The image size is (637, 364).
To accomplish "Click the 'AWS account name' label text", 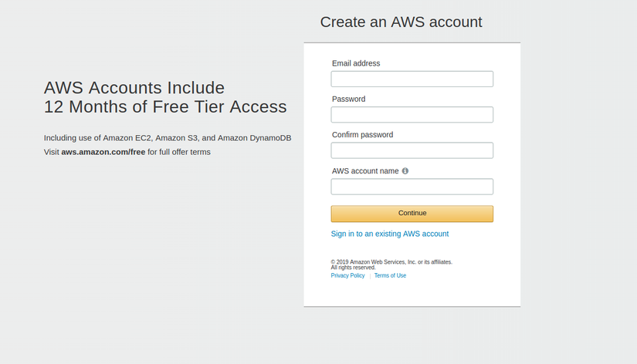I will (365, 171).
